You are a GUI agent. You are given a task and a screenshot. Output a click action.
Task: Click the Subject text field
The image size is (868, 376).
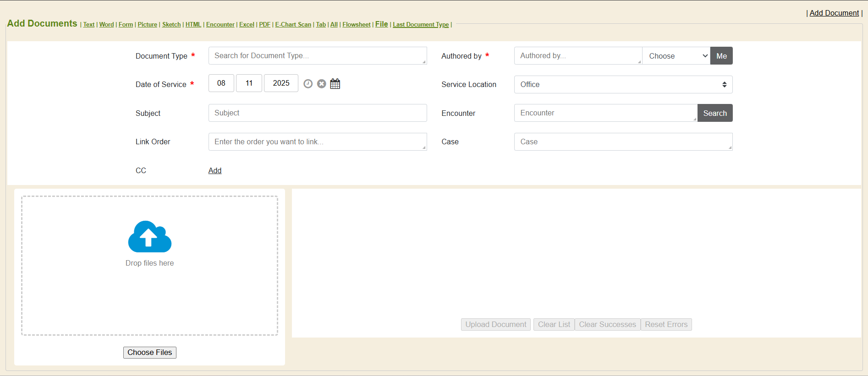pos(317,113)
